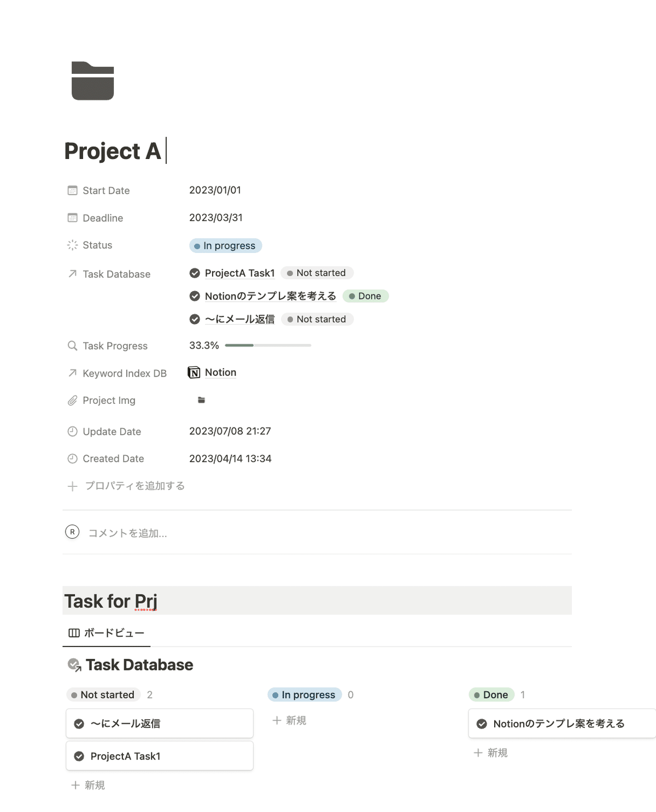Open the Start Date value picker
Viewport: 656px width, 812px height.
(215, 190)
